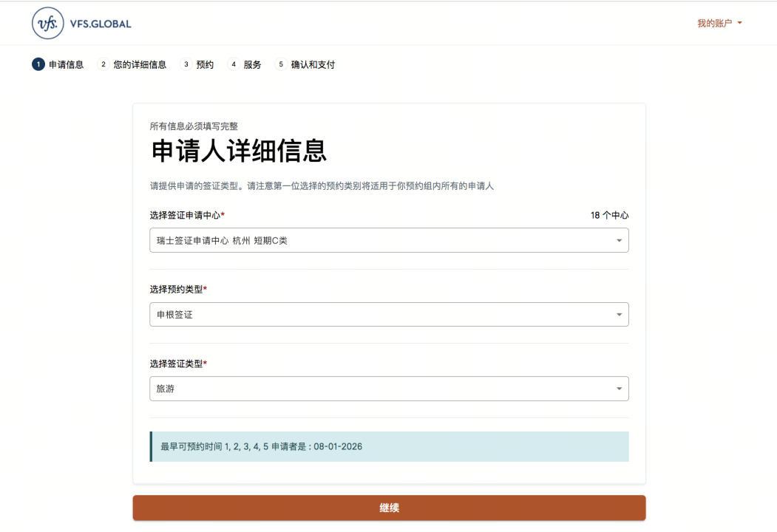
Task: Open the 选择签证类型 dropdown
Action: click(x=620, y=388)
